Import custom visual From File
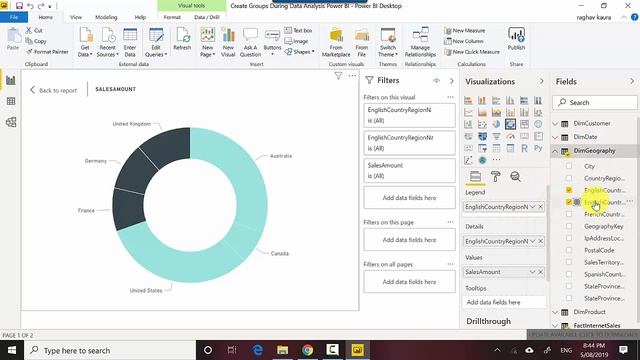640x360 pixels. click(x=362, y=42)
